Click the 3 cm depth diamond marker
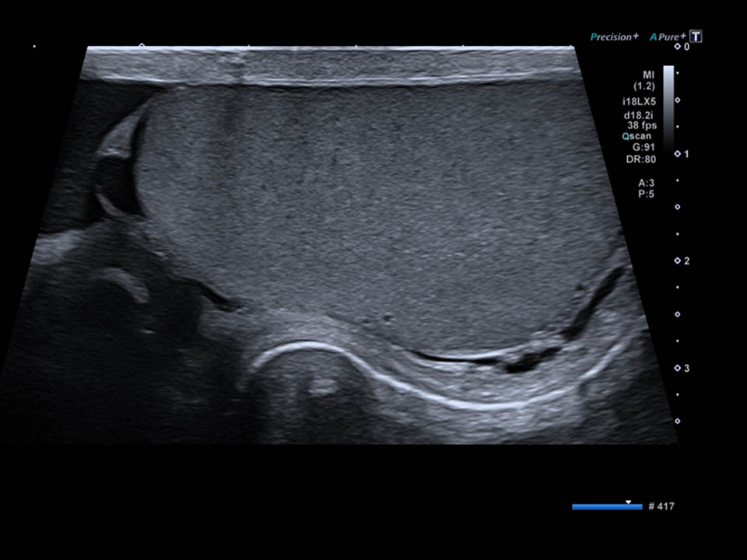747x560 pixels. click(677, 368)
